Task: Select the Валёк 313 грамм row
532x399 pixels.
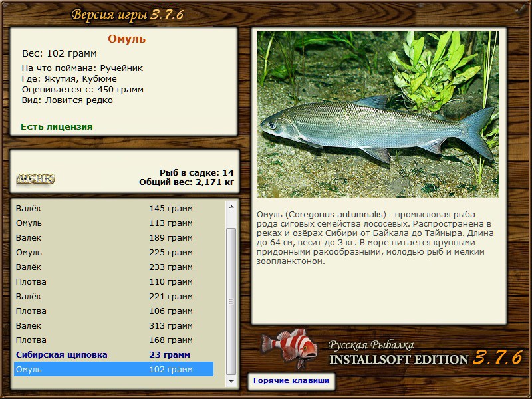Action: (114, 325)
